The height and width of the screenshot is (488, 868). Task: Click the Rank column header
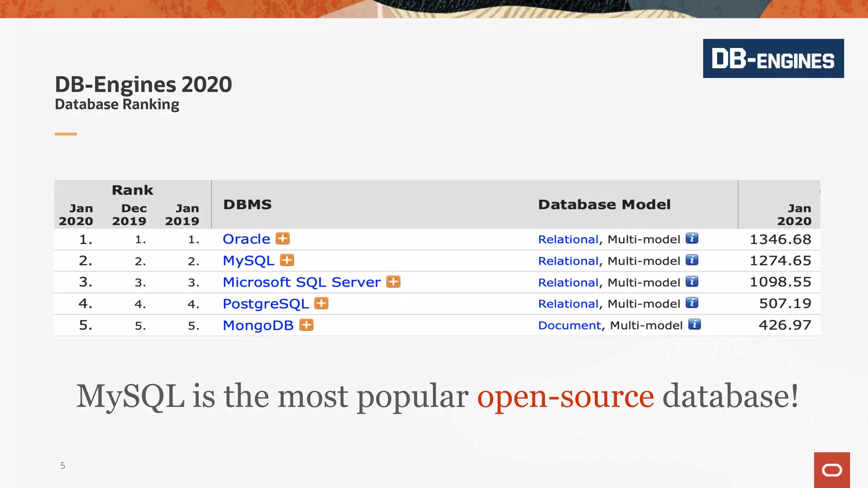(x=132, y=190)
